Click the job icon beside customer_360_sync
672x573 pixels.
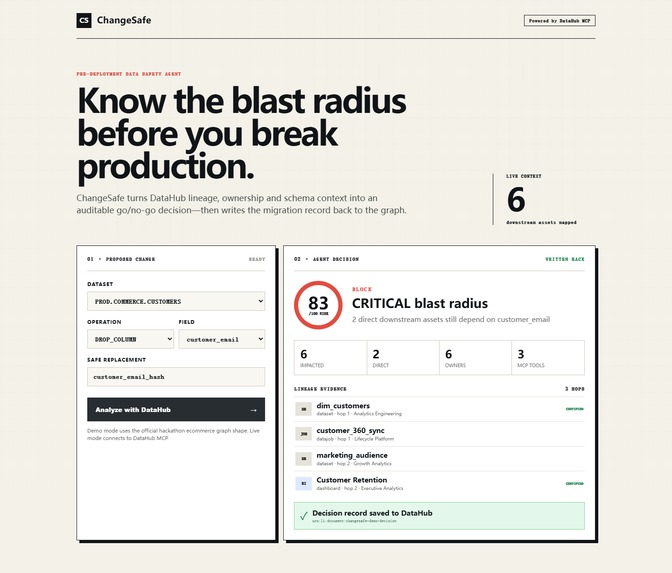pyautogui.click(x=303, y=434)
